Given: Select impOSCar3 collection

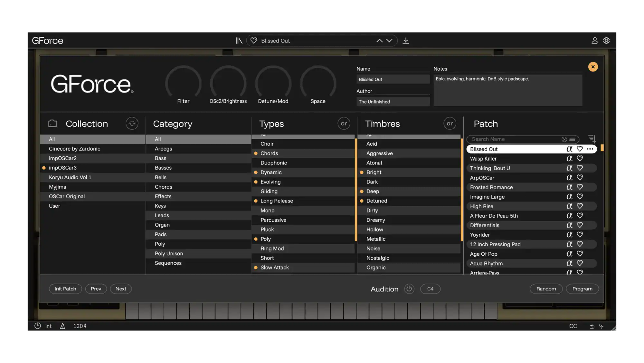Looking at the screenshot, I should click(x=92, y=168).
